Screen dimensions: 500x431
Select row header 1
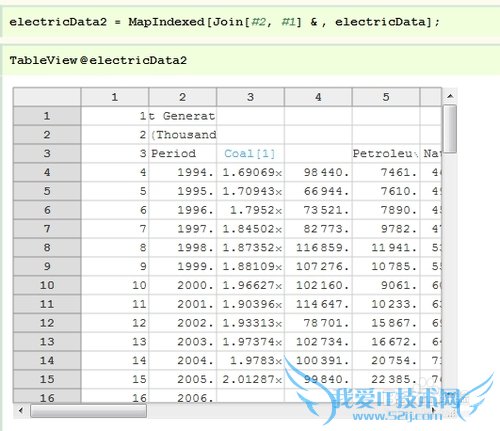point(47,116)
